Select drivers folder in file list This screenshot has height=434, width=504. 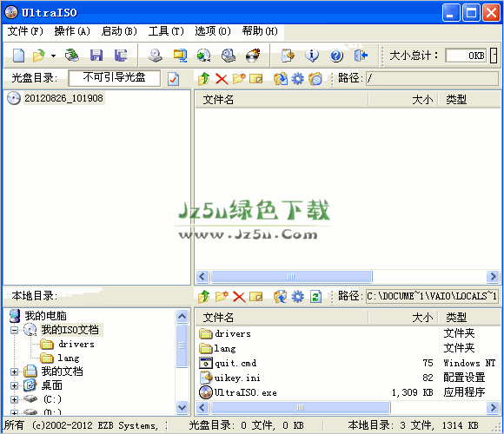(x=348, y=334)
